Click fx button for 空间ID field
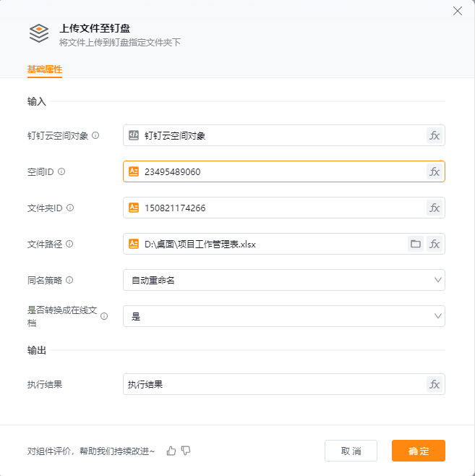Image resolution: width=475 pixels, height=476 pixels. point(435,172)
